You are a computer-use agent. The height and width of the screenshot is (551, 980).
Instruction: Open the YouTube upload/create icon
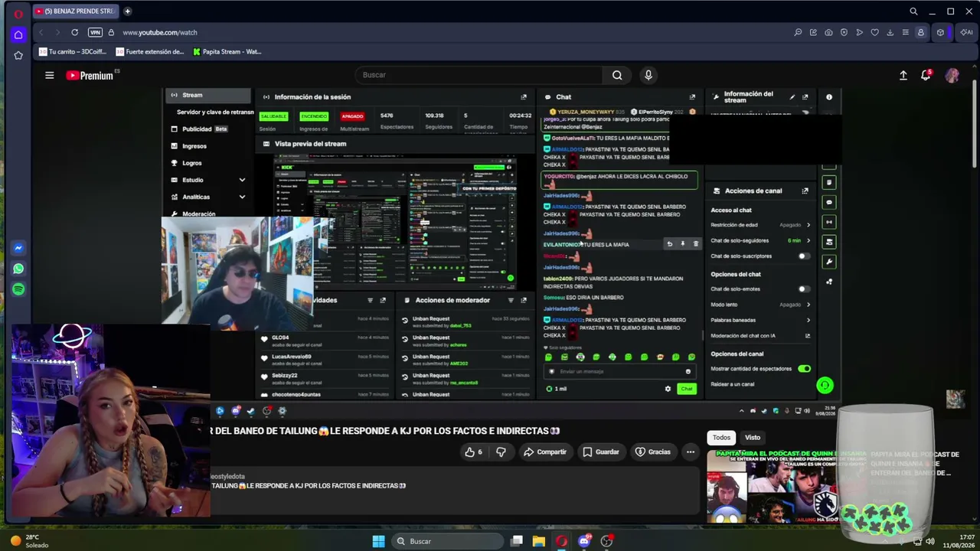[903, 75]
